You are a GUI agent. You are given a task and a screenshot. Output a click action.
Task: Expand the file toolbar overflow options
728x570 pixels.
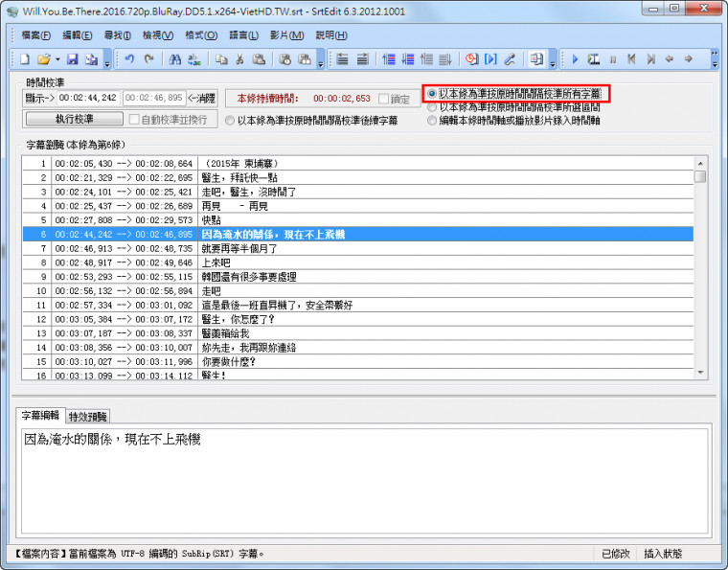pyautogui.click(x=107, y=62)
